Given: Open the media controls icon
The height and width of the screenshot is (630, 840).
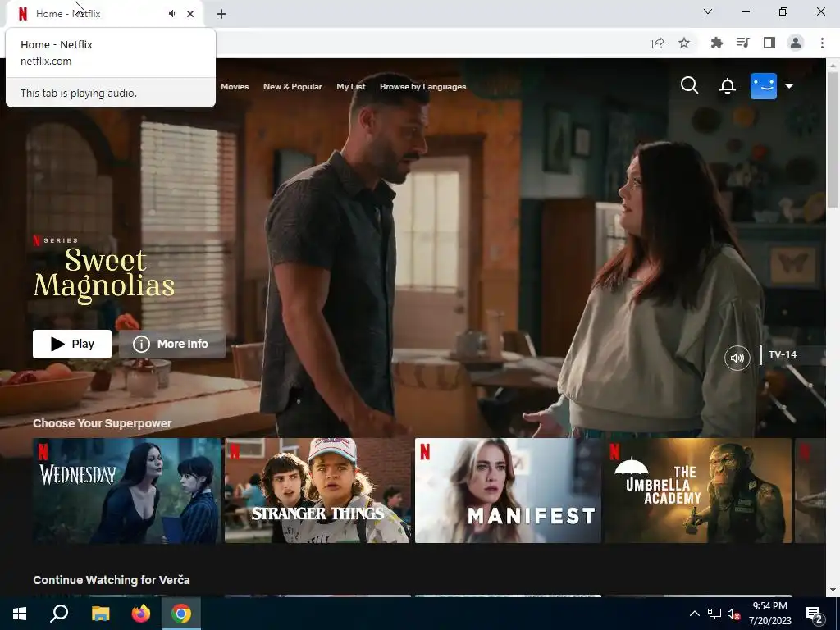Looking at the screenshot, I should [742, 43].
